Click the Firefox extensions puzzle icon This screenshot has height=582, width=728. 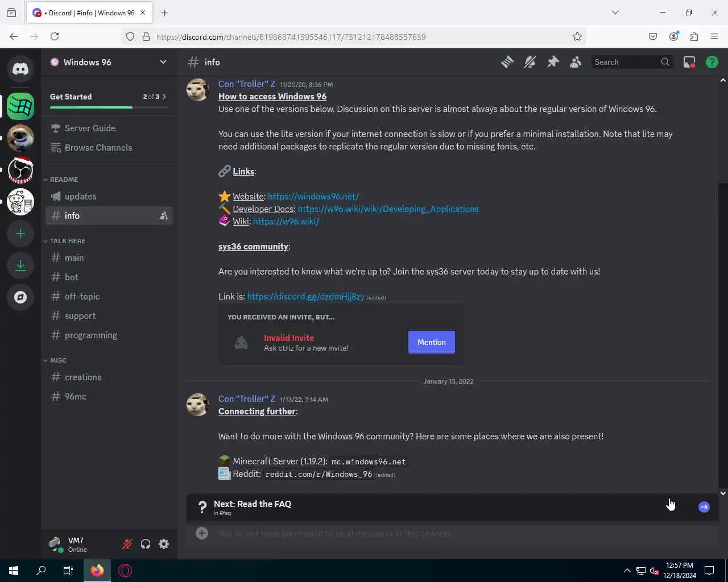click(694, 36)
